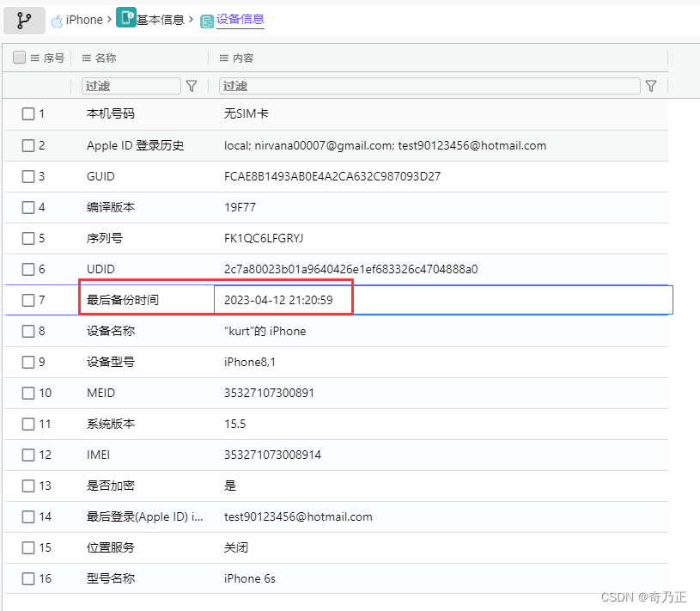
Task: Select the UDID value cell
Action: [350, 269]
